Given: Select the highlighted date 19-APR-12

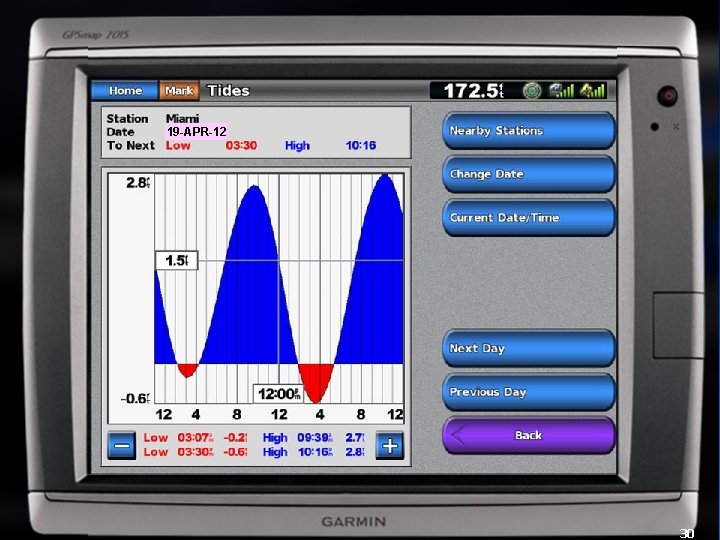Looking at the screenshot, I should (x=197, y=132).
